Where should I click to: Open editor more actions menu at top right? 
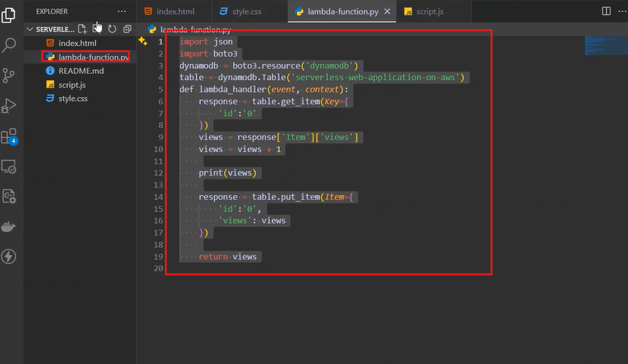tap(622, 11)
